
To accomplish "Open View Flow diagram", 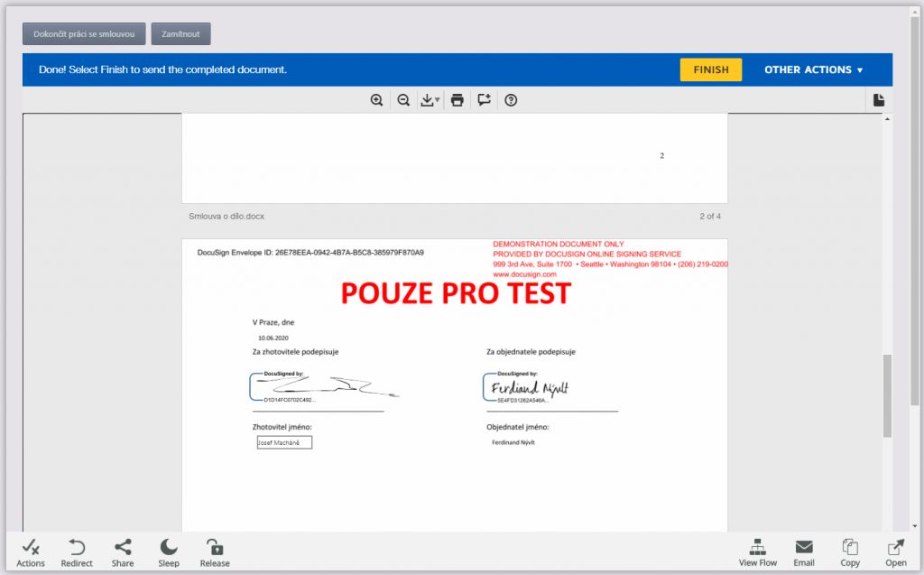I will pos(757,552).
